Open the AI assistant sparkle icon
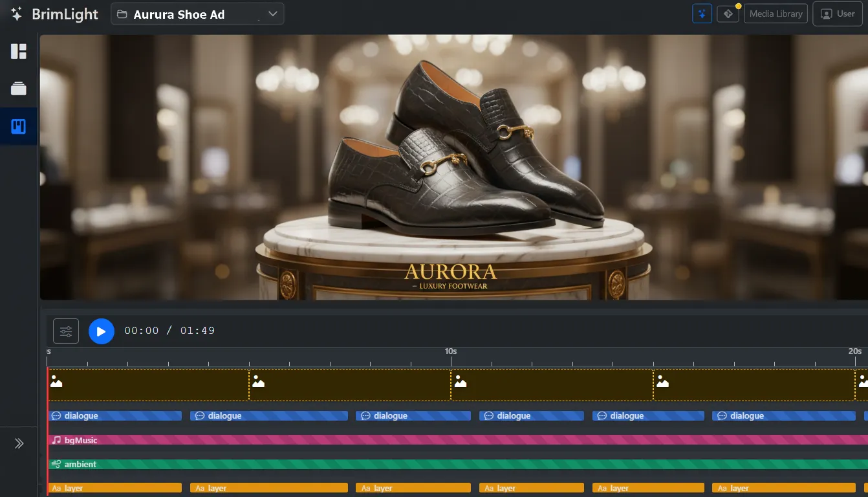This screenshot has height=497, width=868. tap(702, 13)
